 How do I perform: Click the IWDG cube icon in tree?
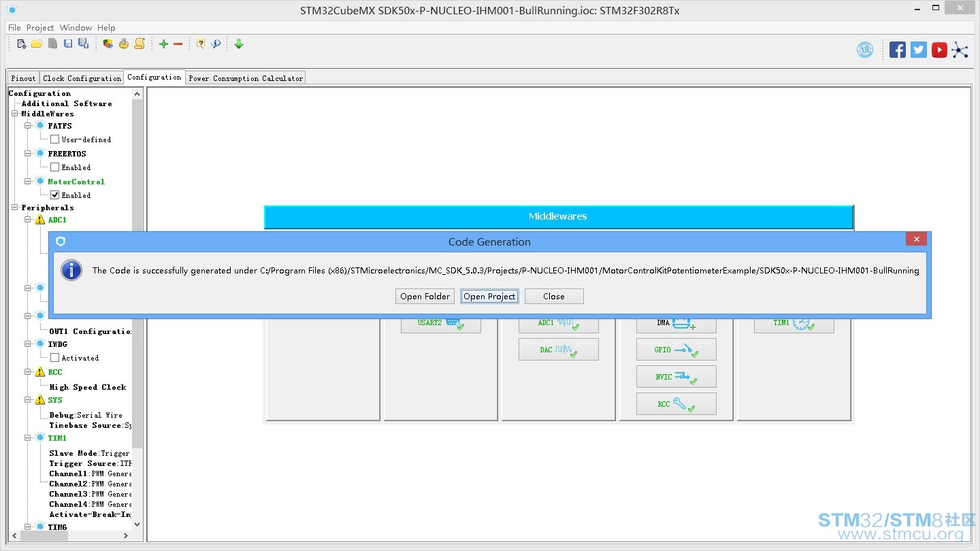[39, 344]
